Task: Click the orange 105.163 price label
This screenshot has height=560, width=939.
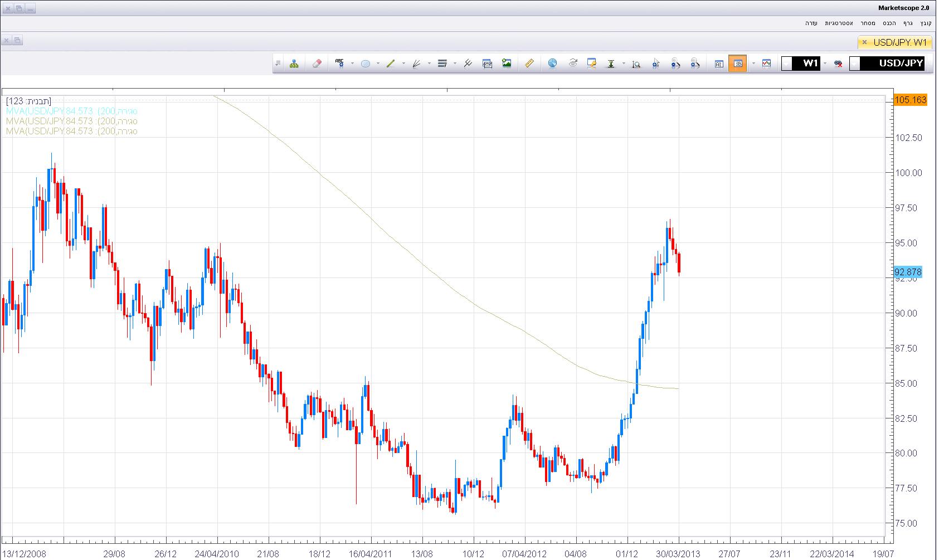Action: 910,100
